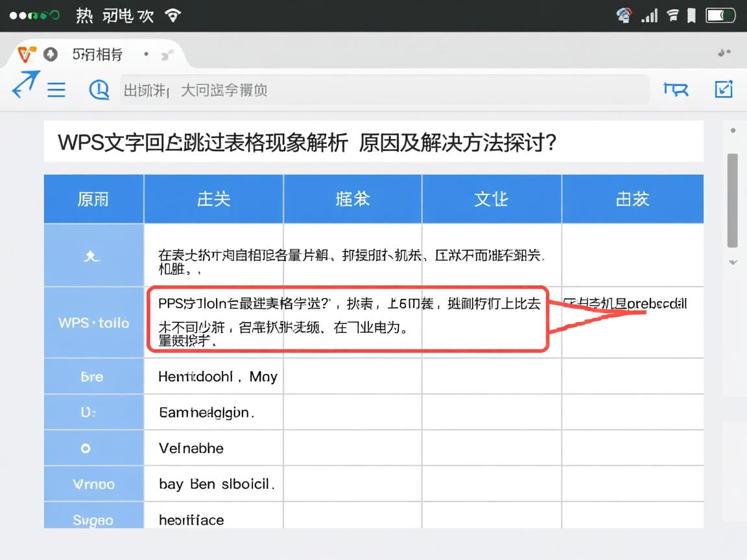The height and width of the screenshot is (560, 747).
Task: Open the hamburger menu icon
Action: point(57,90)
